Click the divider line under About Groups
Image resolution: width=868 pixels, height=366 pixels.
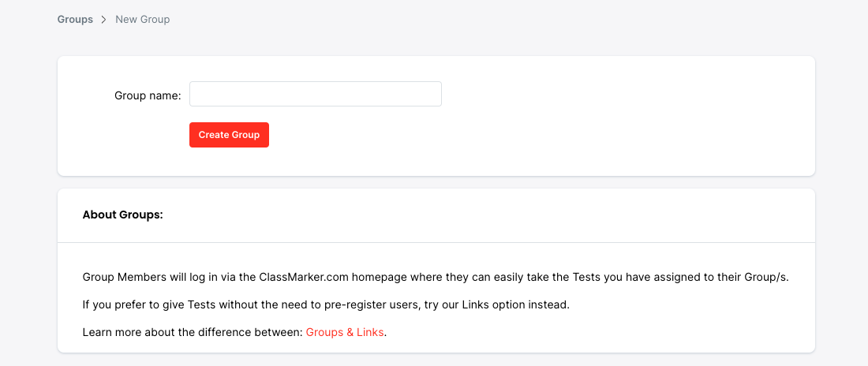tap(436, 242)
